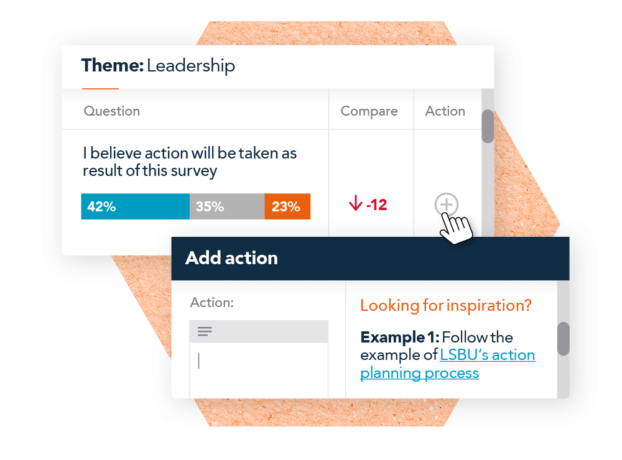The width and height of the screenshot is (622, 460).
Task: Select the orange 23% bar segment
Action: click(288, 206)
